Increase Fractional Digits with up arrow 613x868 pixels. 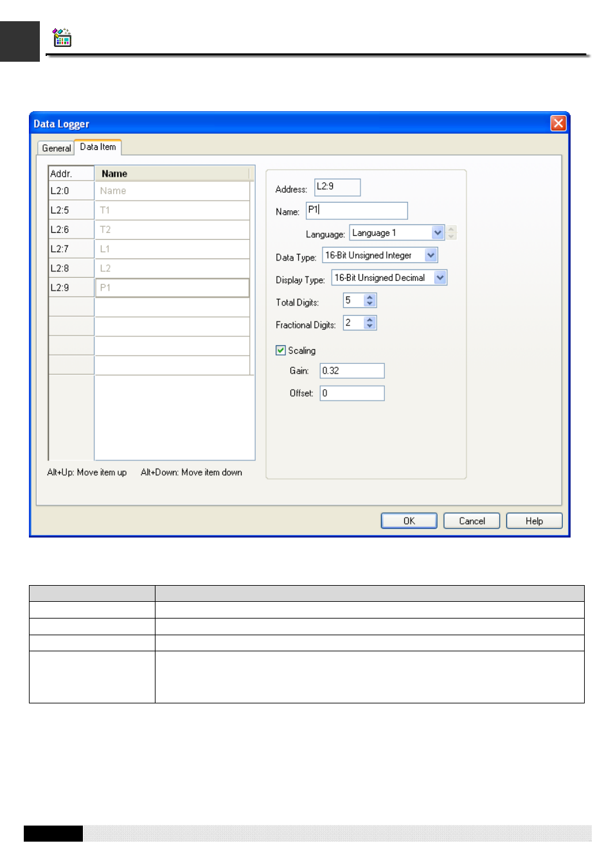[369, 320]
